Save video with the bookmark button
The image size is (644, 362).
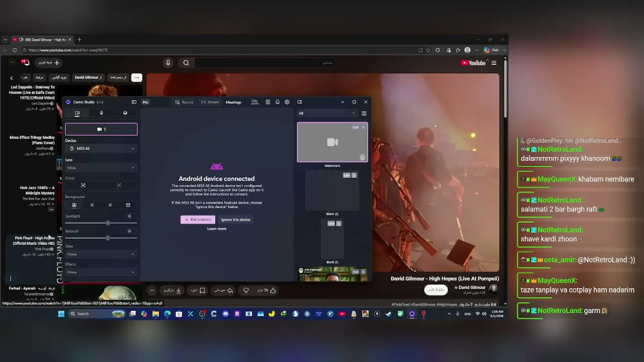point(198,291)
